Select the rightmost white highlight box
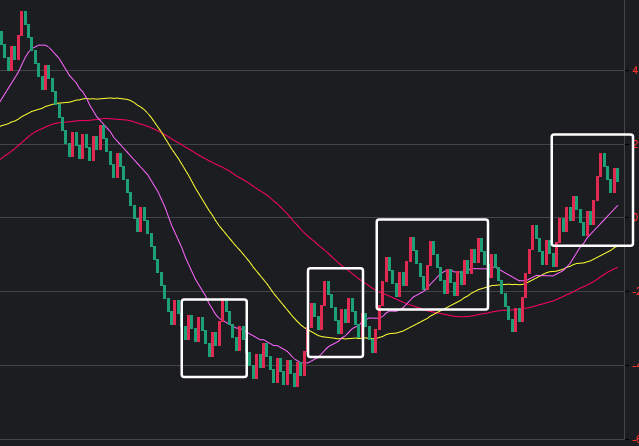 pyautogui.click(x=592, y=190)
